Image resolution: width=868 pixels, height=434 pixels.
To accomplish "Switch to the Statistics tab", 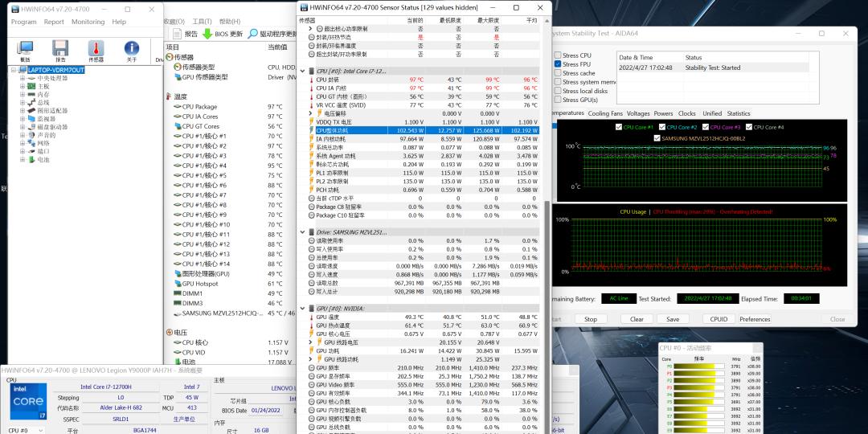I will (x=739, y=113).
